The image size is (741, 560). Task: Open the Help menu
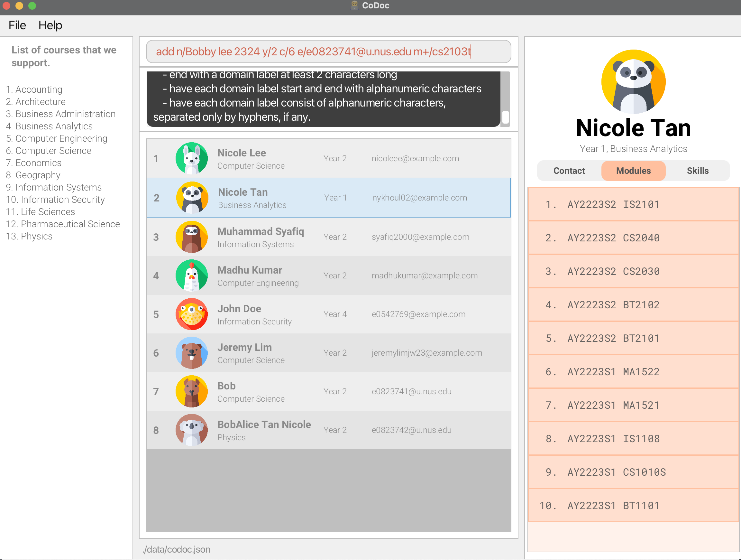click(50, 25)
